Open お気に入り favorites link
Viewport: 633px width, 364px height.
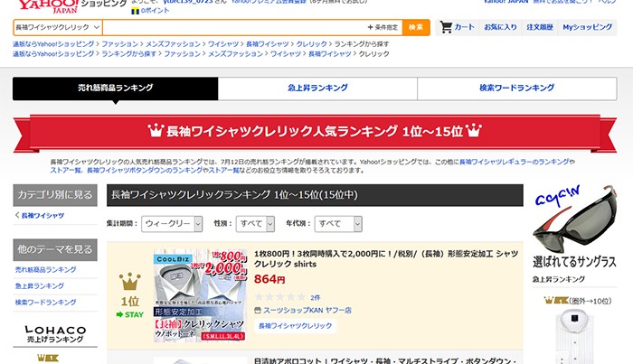click(500, 27)
